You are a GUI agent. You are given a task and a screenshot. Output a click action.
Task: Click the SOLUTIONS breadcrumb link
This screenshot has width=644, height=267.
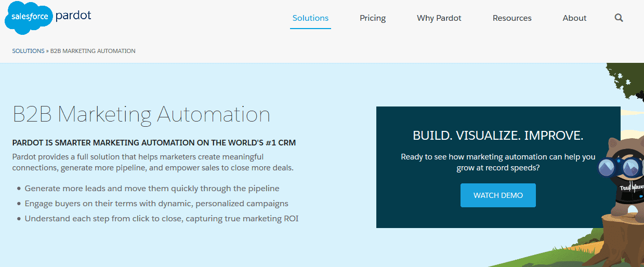pyautogui.click(x=28, y=51)
